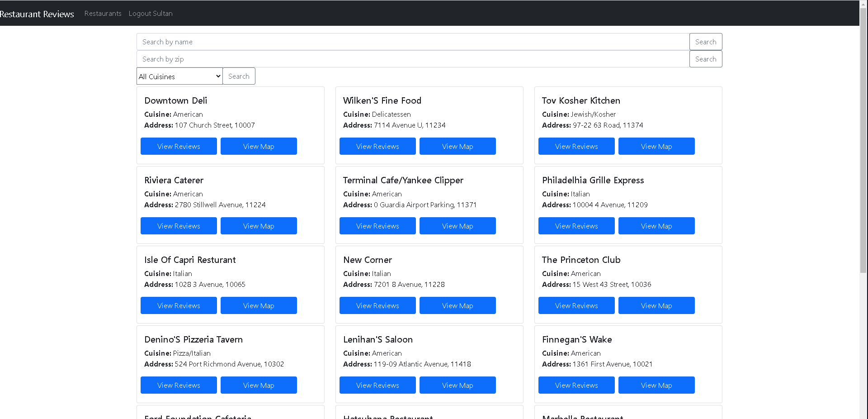The image size is (868, 419).
Task: View reviews for Philadelhia Grille Express
Action: coord(576,226)
